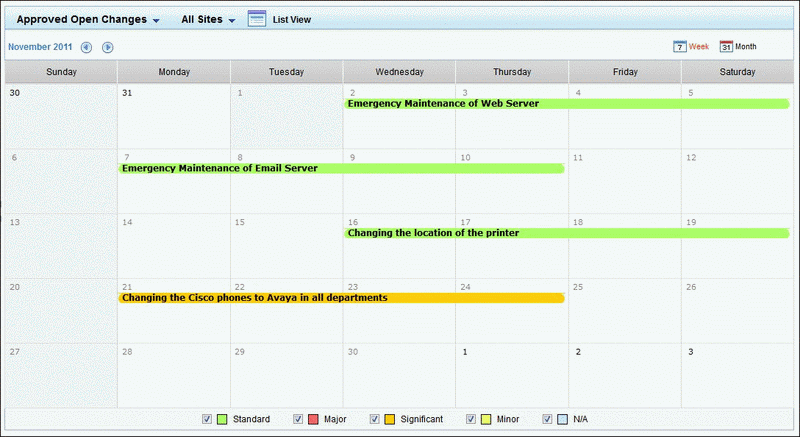The height and width of the screenshot is (437, 800).
Task: Select date 20 on Sunday
Action: click(x=15, y=287)
